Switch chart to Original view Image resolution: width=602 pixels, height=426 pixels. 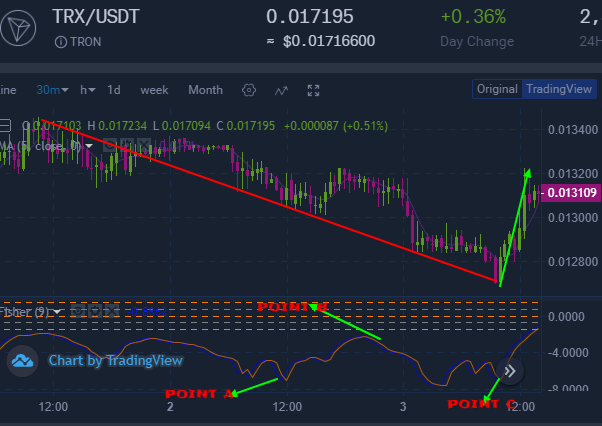(497, 89)
